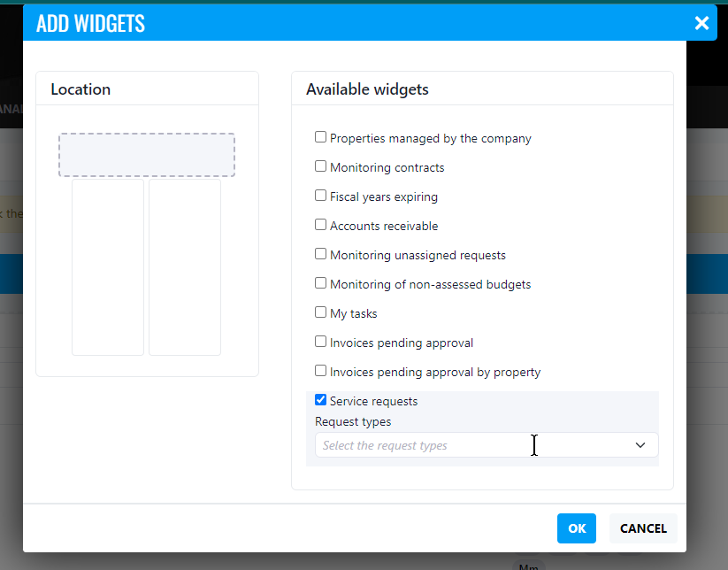Confirm widgets with the OK button
This screenshot has width=728, height=570.
(577, 528)
